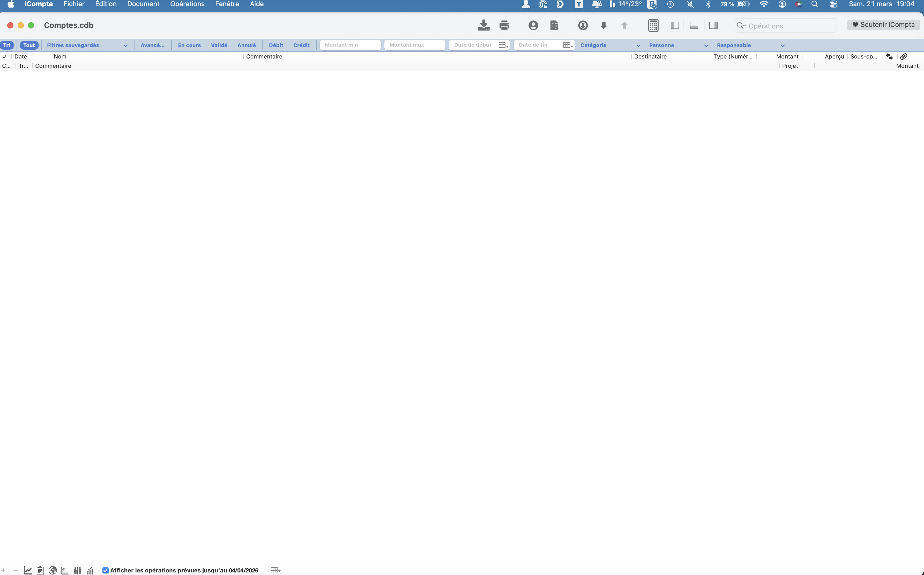
Task: Toggle the left sidebar panel
Action: click(x=675, y=25)
